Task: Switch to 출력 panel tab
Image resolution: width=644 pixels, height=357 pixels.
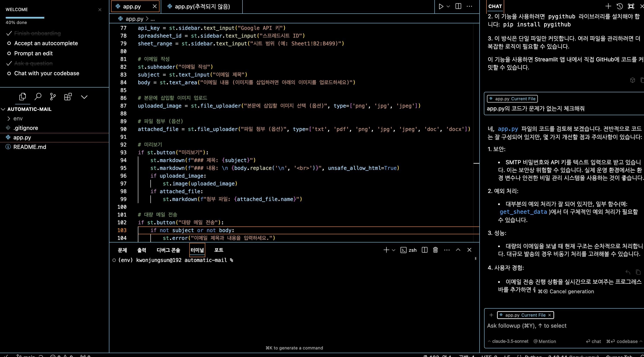Action: pyautogui.click(x=142, y=250)
